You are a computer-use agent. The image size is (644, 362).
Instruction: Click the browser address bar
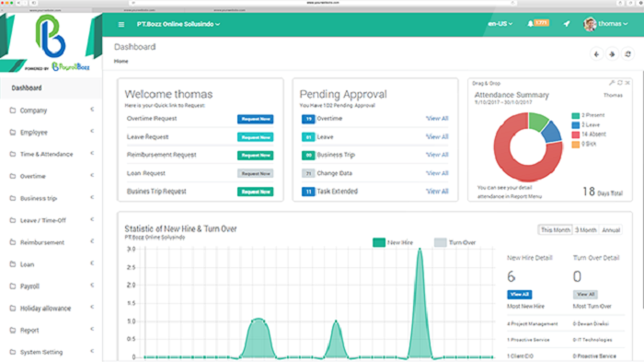pyautogui.click(x=322, y=3)
